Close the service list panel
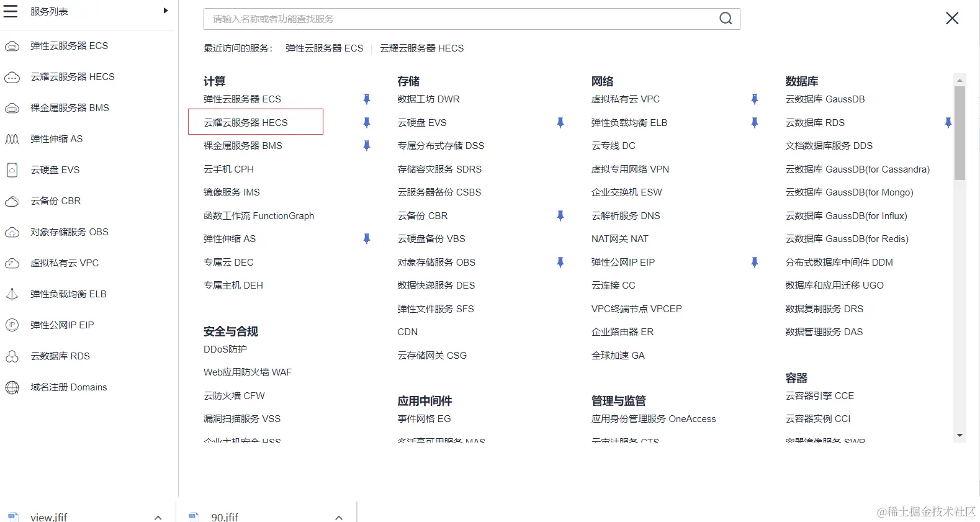Viewport: 980px width, 522px height. click(952, 19)
